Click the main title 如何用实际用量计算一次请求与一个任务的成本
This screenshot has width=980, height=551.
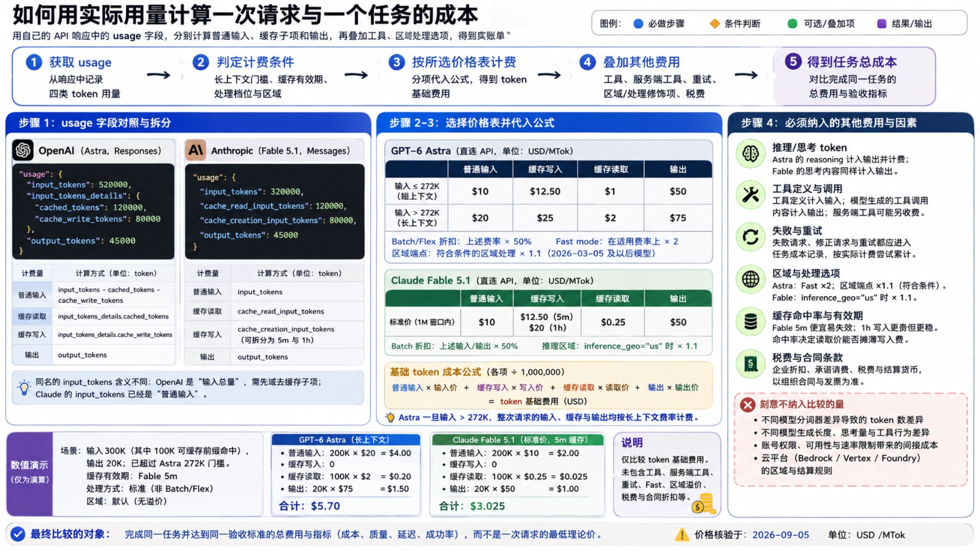tap(245, 15)
